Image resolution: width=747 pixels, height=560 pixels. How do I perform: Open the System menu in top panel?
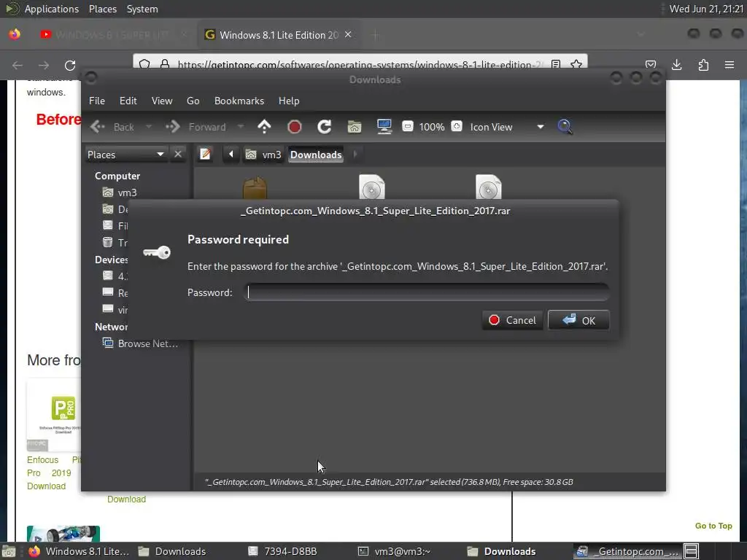coord(142,9)
